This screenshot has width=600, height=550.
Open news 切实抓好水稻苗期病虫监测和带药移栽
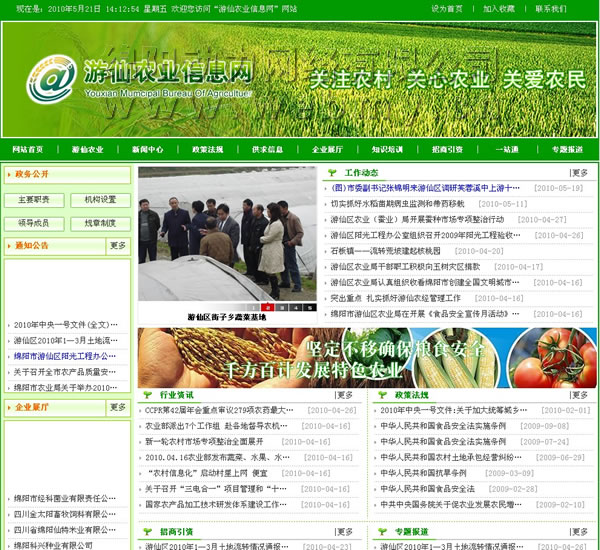[398, 204]
